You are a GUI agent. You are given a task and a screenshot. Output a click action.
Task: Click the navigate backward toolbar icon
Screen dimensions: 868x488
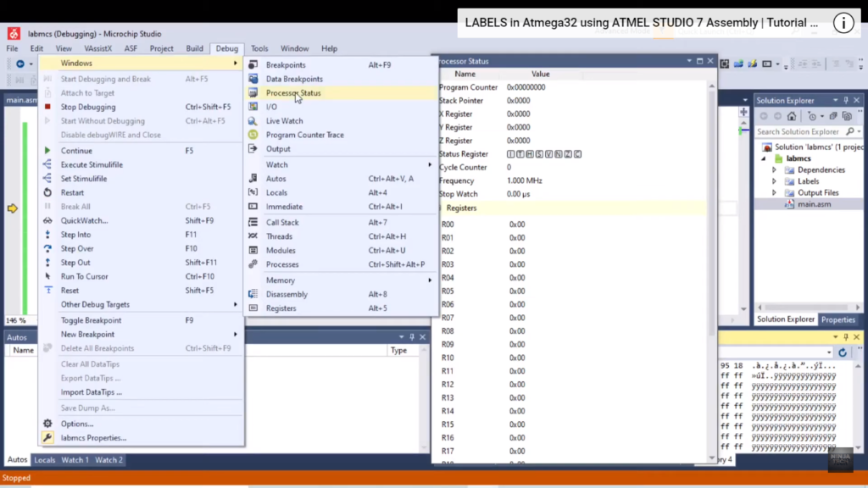(20, 64)
